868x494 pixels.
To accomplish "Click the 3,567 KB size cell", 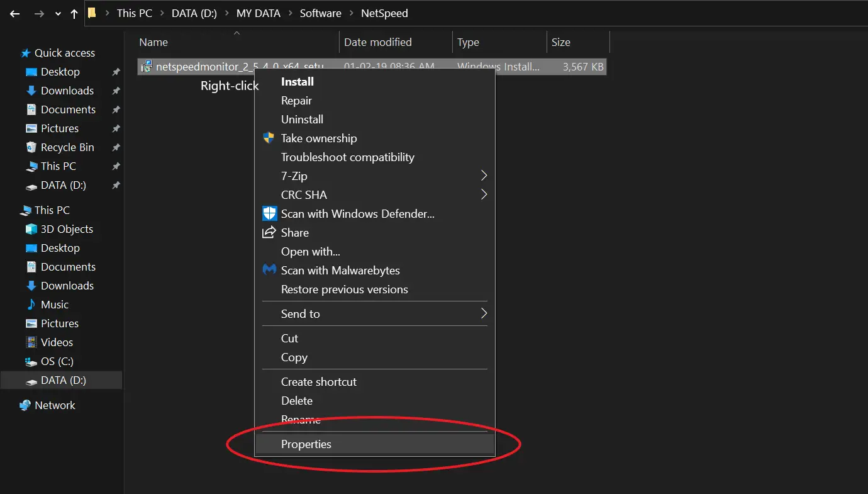I will coord(582,67).
